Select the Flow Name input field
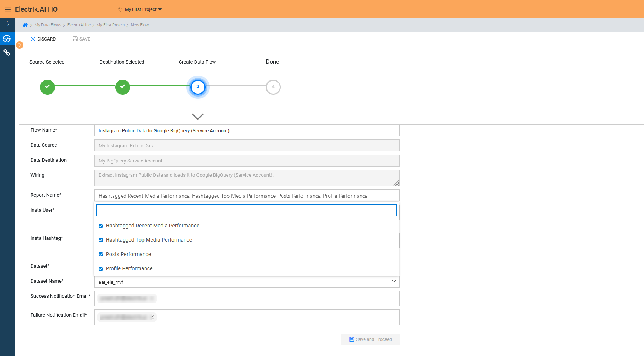Viewport: 644px width, 356px height. (247, 130)
